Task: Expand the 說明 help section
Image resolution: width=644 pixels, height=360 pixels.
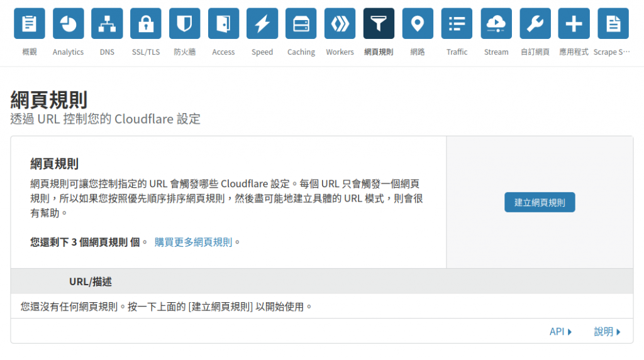Action: (x=607, y=332)
